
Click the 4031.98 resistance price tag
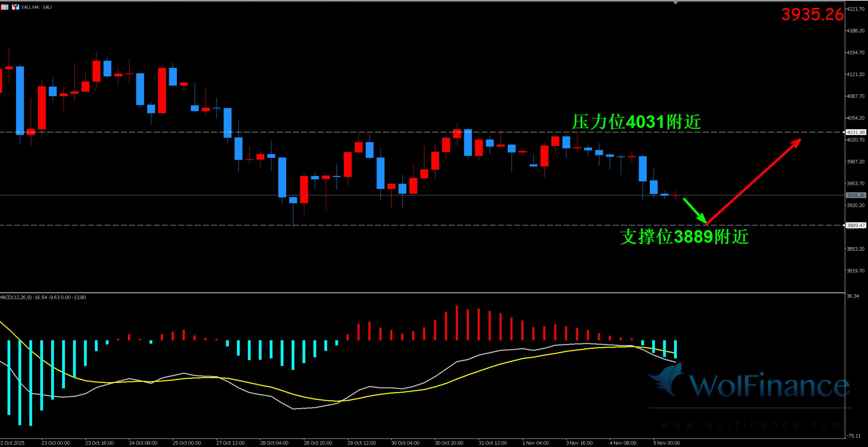point(856,132)
